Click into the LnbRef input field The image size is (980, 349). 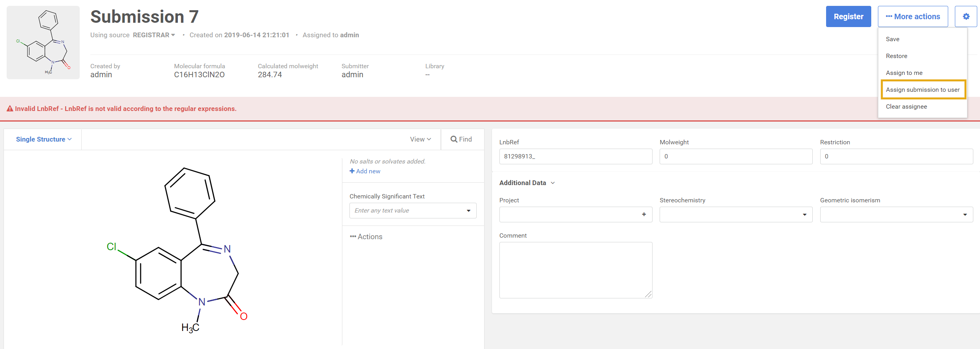[576, 156]
